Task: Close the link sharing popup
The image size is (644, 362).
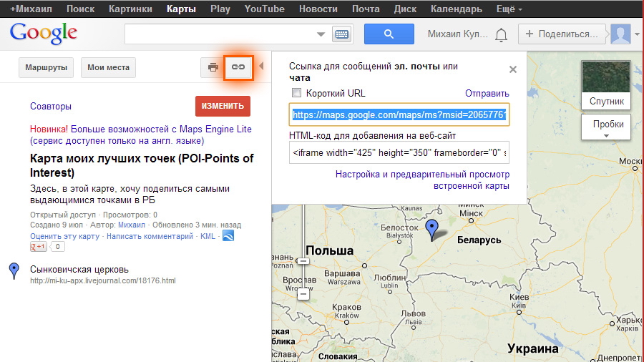Action: point(512,69)
